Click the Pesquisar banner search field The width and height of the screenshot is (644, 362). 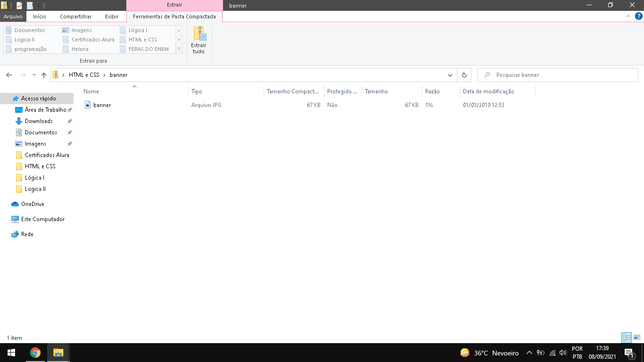557,75
